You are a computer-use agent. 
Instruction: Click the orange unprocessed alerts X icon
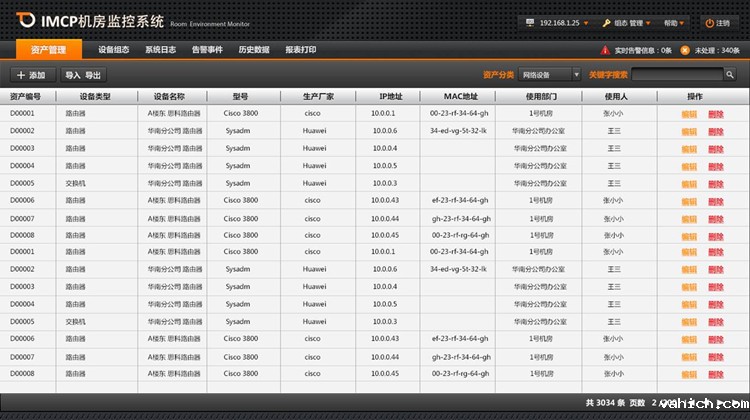coord(685,49)
